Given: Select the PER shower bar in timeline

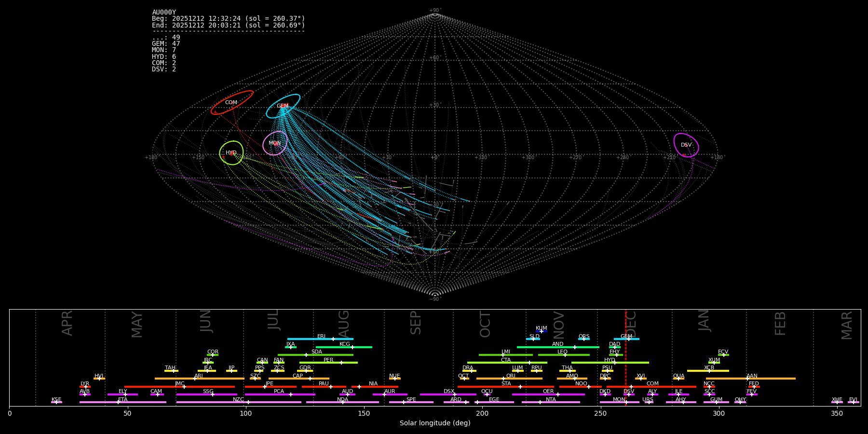Looking at the screenshot, I should coord(328,363).
